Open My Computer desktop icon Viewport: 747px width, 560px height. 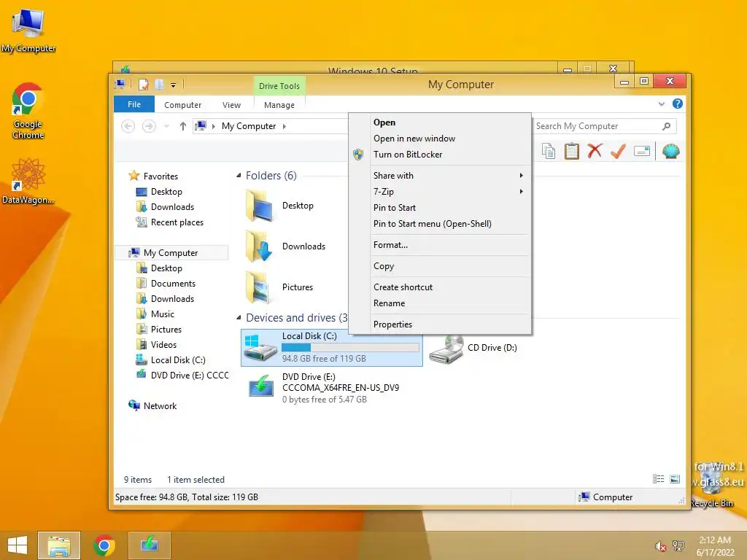point(28,29)
